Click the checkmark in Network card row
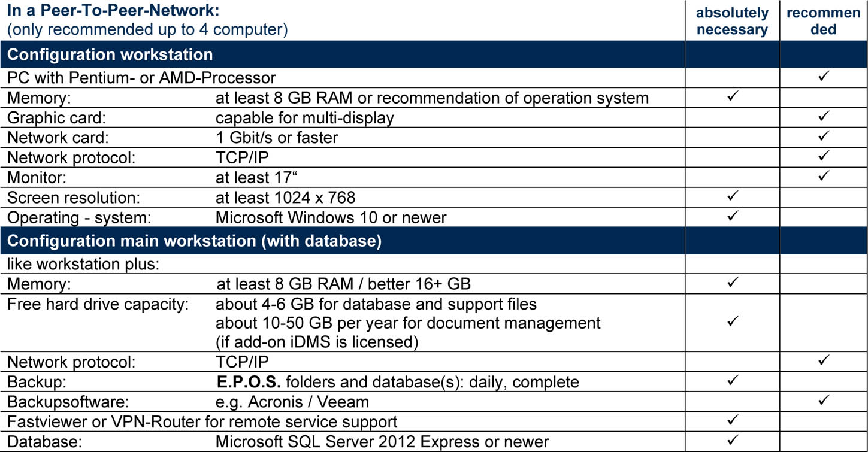 click(824, 135)
